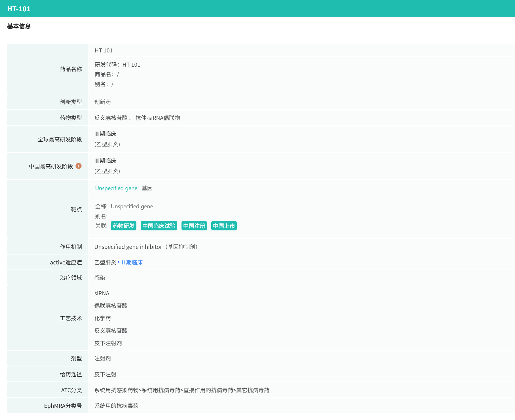Viewport: 515px width, 420px height.
Task: Click the 皮下注射 administration route value
Action: (105, 374)
